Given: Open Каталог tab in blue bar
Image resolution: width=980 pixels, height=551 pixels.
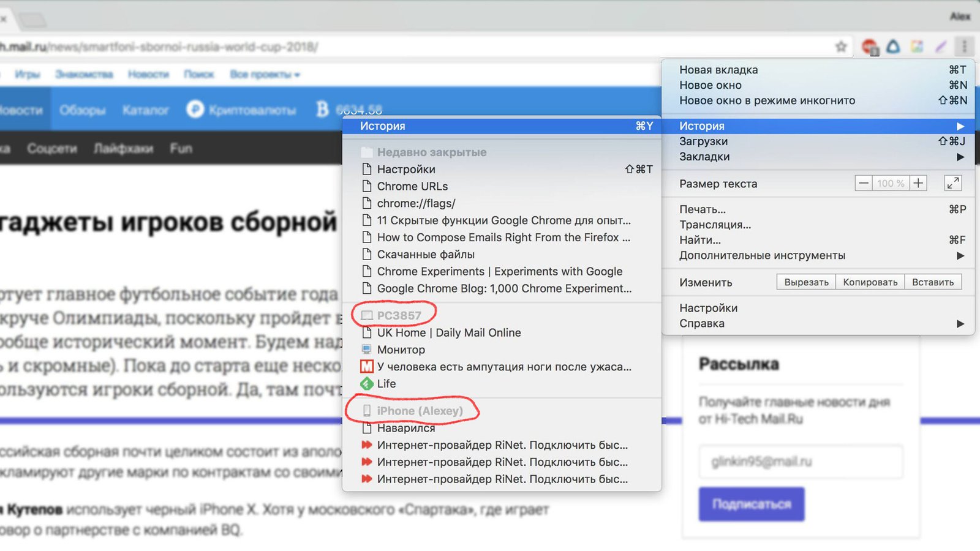Looking at the screenshot, I should (x=146, y=110).
